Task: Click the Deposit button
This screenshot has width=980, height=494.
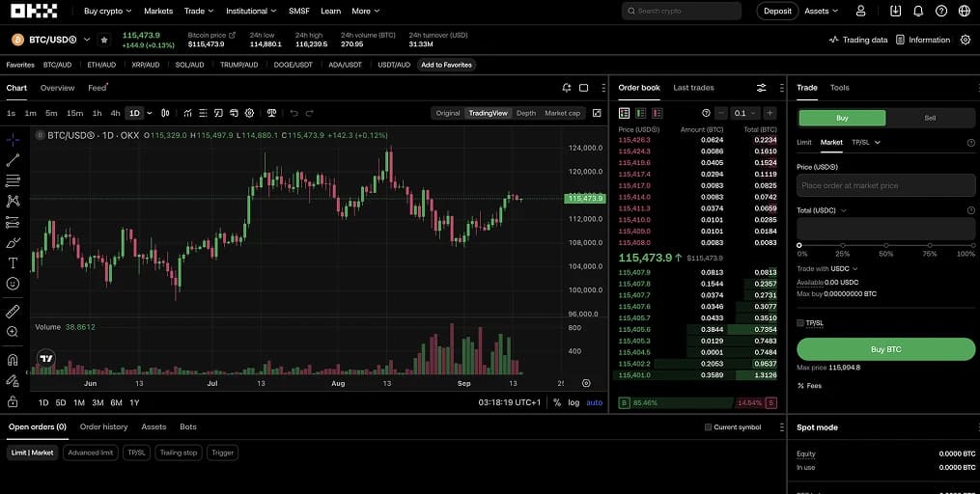Action: 777,11
